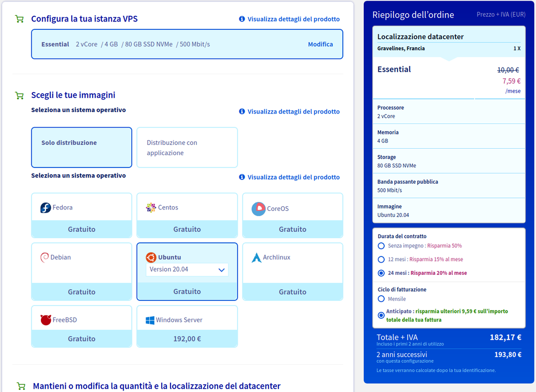Open the Ubuntu Version 20.04 dropdown
This screenshot has width=536, height=392.
187,270
